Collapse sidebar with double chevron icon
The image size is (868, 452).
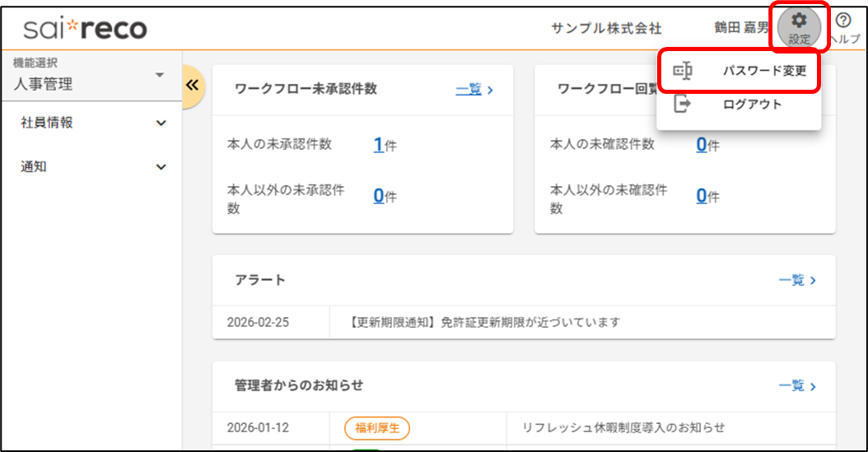194,86
